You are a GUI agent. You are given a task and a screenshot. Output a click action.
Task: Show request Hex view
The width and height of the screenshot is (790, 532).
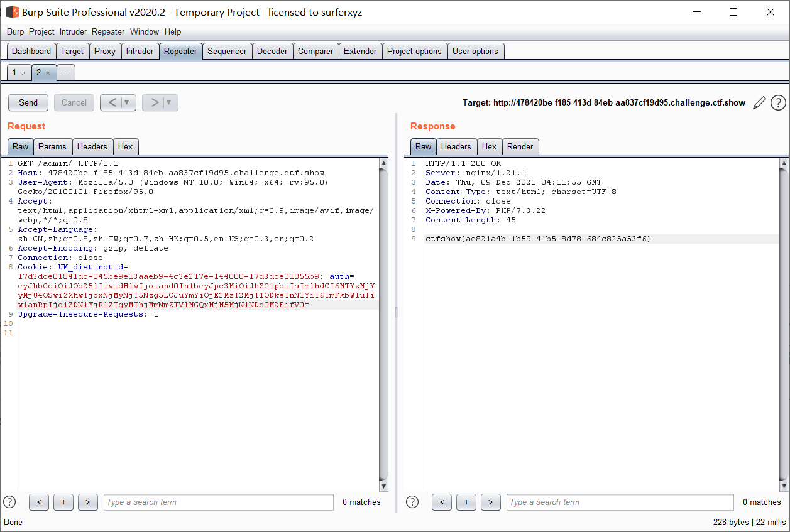pos(126,146)
